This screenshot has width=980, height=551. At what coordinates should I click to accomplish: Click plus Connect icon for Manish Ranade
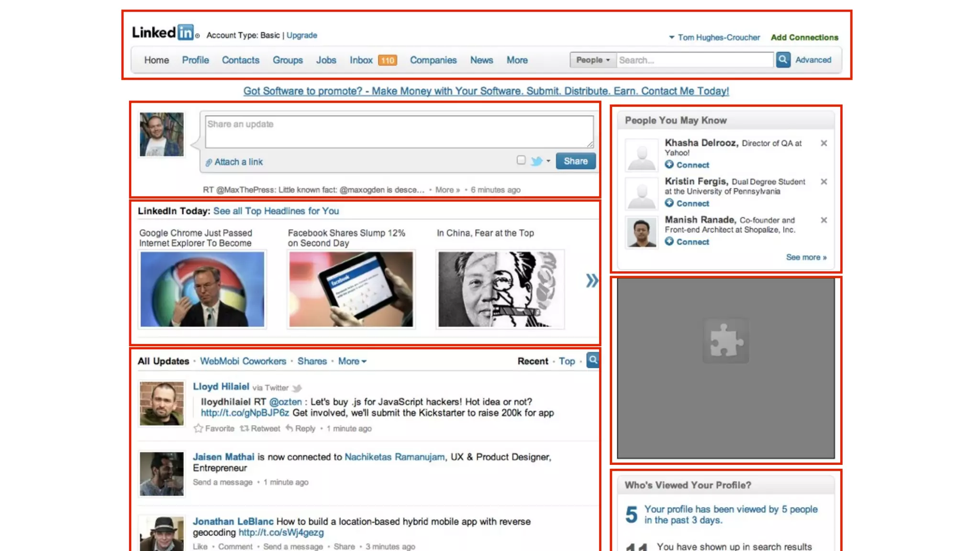click(x=669, y=242)
